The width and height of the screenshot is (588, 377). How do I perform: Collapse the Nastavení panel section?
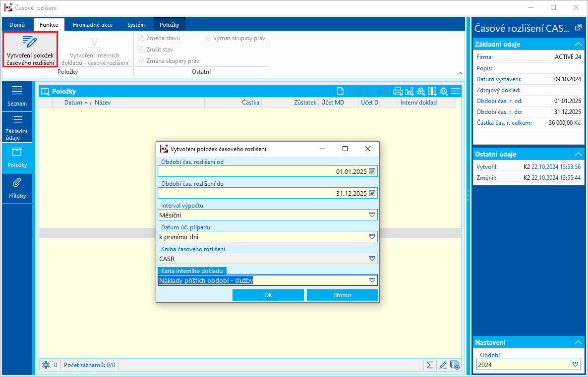(578, 342)
